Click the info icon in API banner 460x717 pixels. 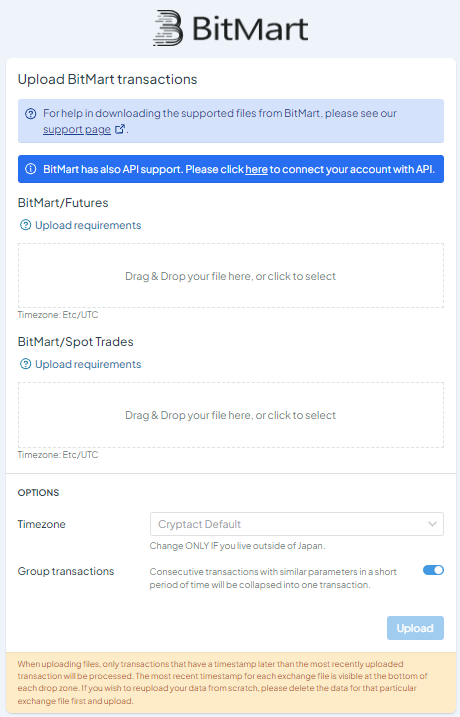click(31, 169)
